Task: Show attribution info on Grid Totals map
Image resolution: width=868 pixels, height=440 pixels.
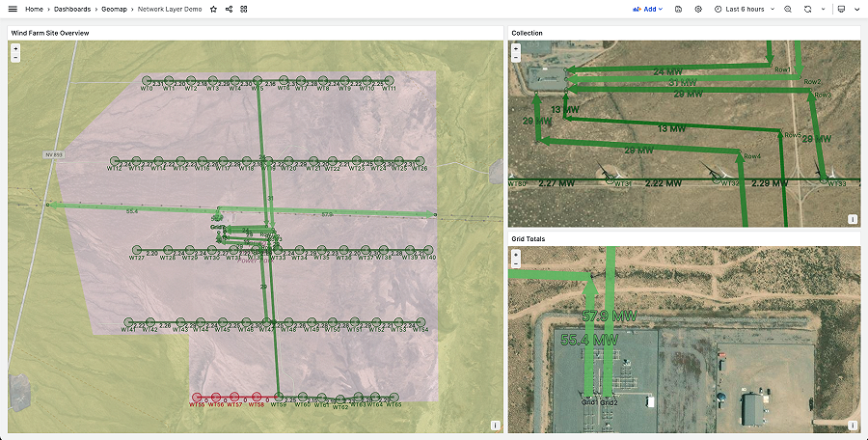Action: [x=853, y=426]
